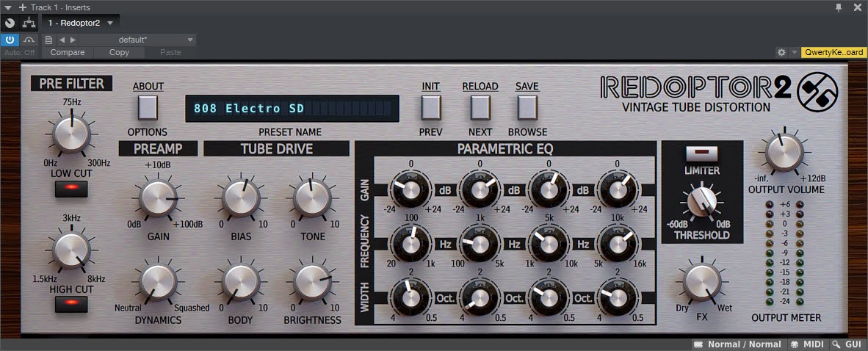Click the third EQ band gain knob
868x351 pixels.
pos(549,189)
